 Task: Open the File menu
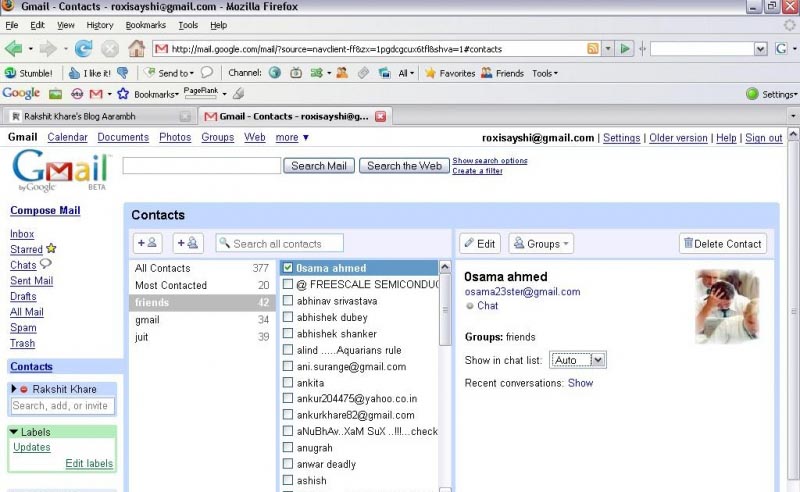click(12, 25)
